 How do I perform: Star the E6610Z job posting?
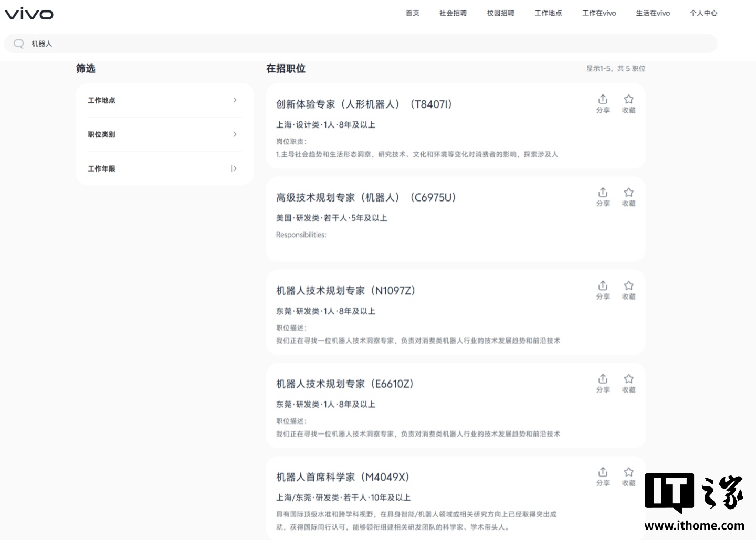[x=628, y=384]
